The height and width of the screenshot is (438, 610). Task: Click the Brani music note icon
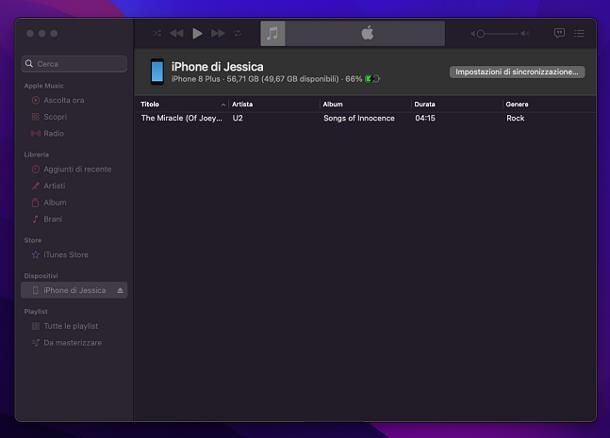(x=35, y=219)
